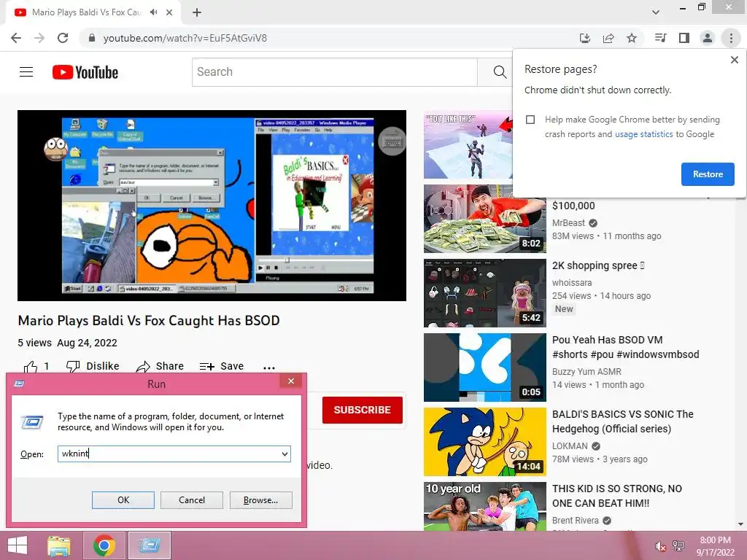Share this page icon in address bar
This screenshot has height=560, width=747.
click(608, 38)
